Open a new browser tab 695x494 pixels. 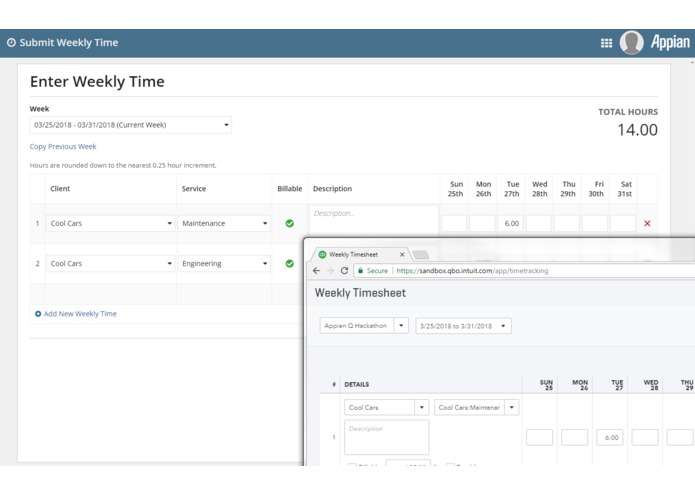(420, 255)
